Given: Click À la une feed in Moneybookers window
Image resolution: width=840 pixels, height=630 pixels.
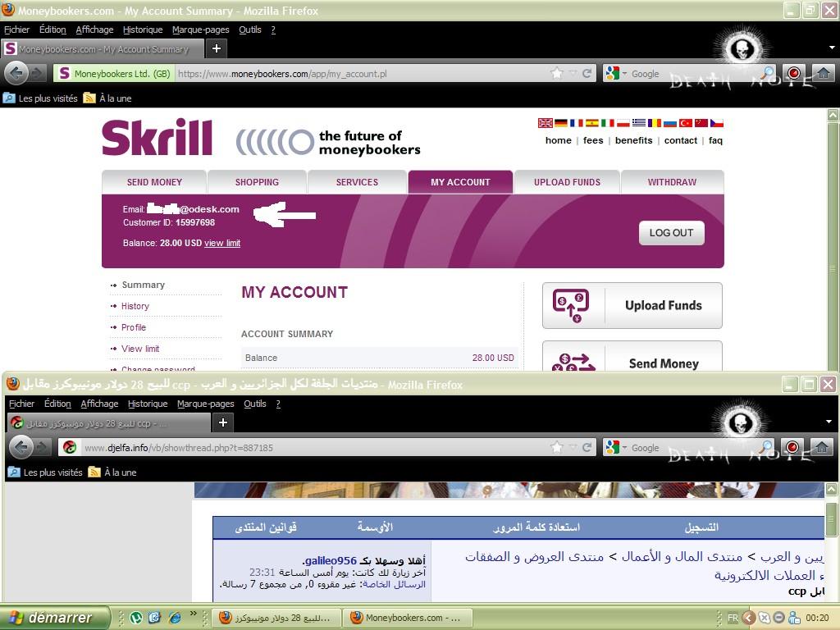Looking at the screenshot, I should click(107, 98).
